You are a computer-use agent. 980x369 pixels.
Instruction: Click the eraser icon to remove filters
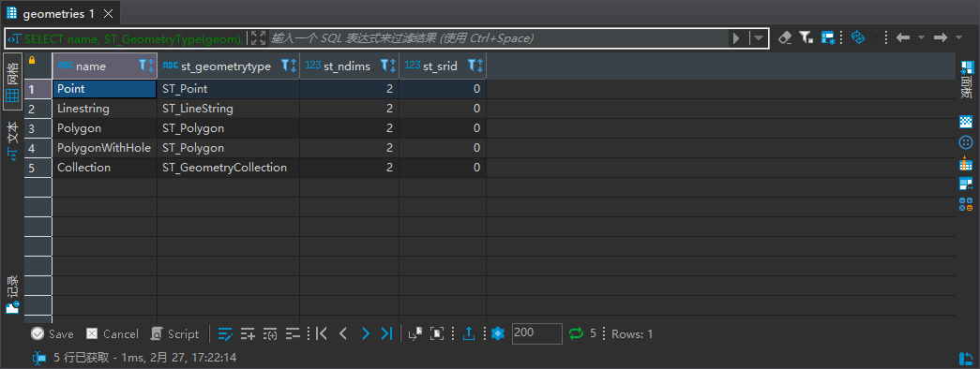pos(785,38)
